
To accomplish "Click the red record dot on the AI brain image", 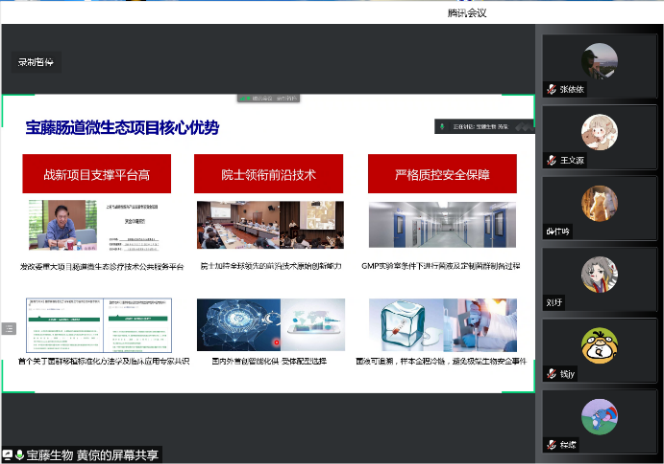I will [x=276, y=342].
